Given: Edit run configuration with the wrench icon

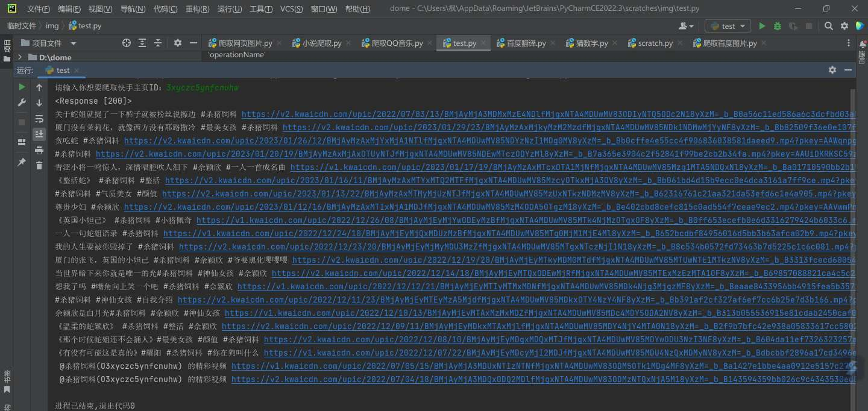Looking at the screenshot, I should 22,102.
